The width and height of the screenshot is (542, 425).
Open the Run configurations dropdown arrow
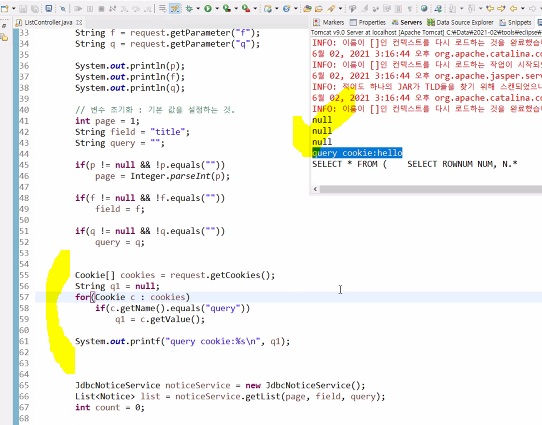click(x=217, y=9)
